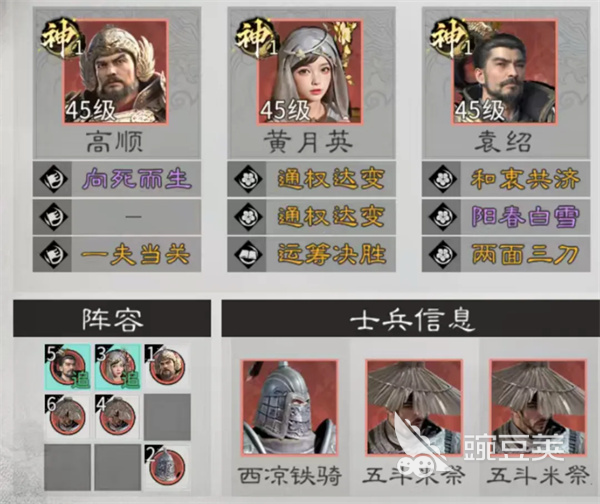
Task: Click formation slot 3 with 黄月英
Action: (x=117, y=367)
